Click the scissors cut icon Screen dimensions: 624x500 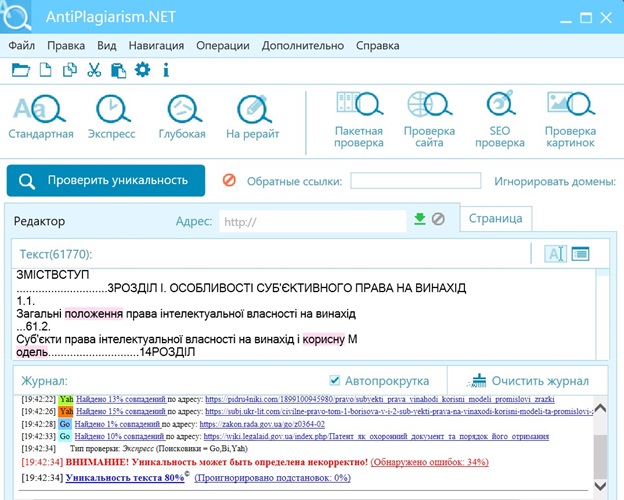(94, 70)
